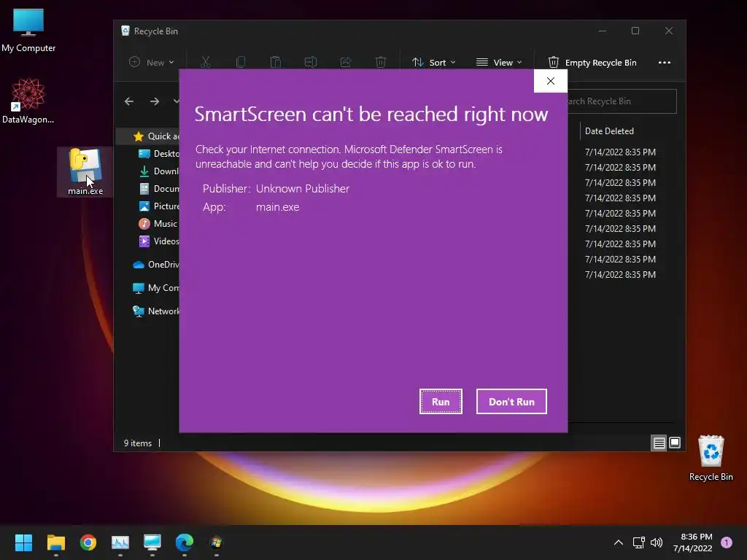Open the performance monitor taskbar icon
The image size is (747, 560).
click(120, 542)
